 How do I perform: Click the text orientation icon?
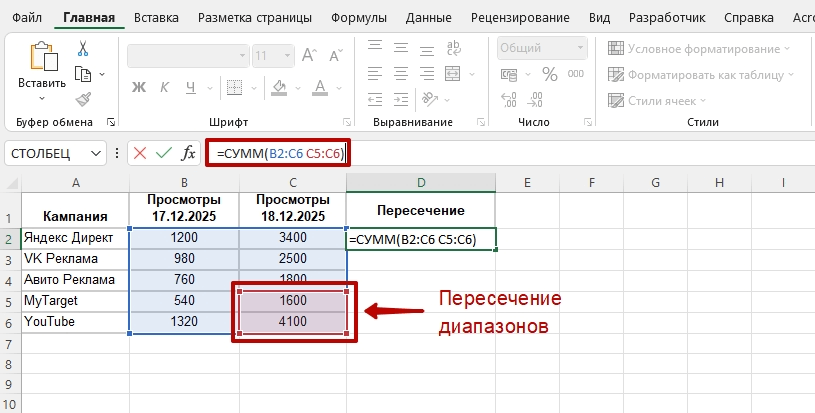coord(430,98)
